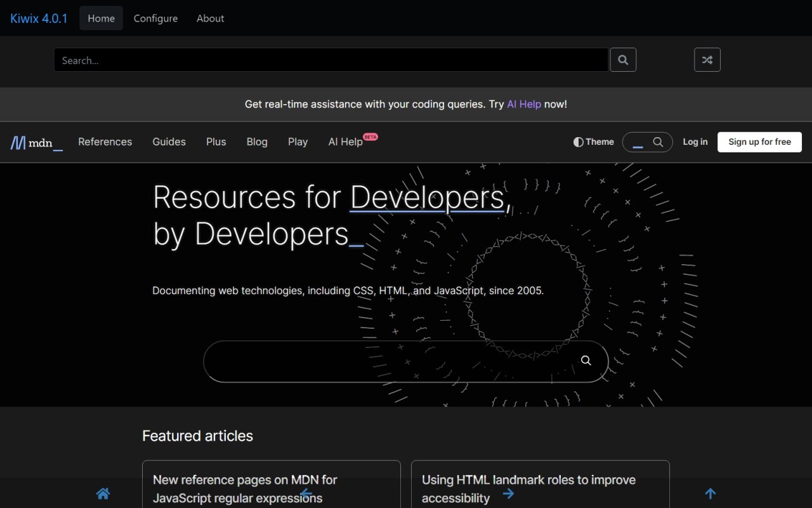Switch to the Configure tab

(x=155, y=18)
